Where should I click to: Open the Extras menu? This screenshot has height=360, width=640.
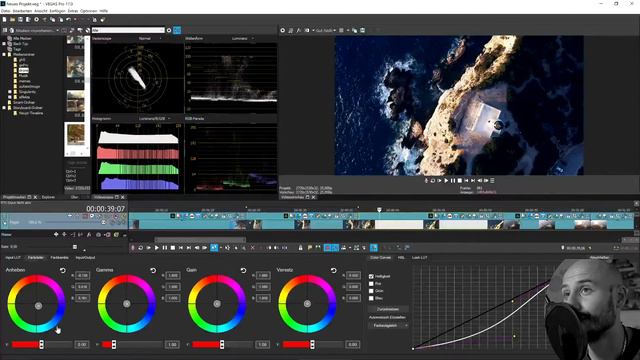pyautogui.click(x=73, y=11)
